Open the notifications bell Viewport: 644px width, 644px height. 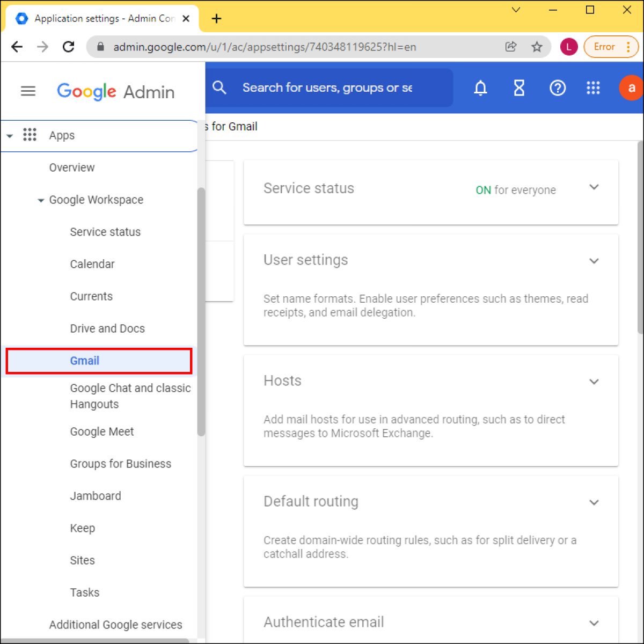(x=480, y=87)
